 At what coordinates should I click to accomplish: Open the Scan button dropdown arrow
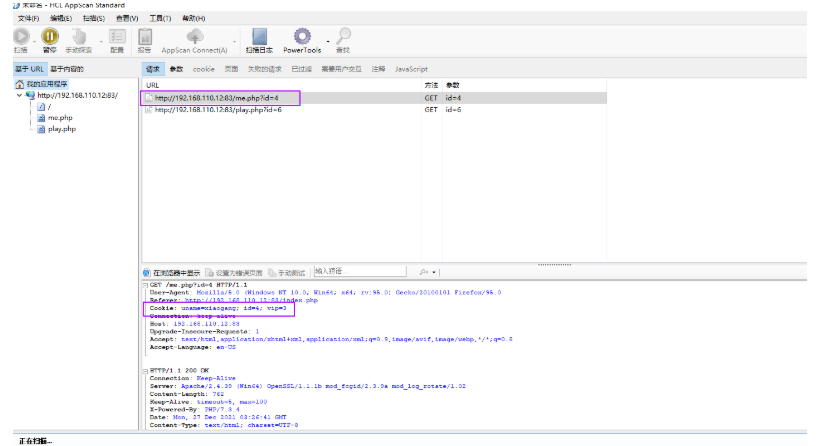point(34,41)
